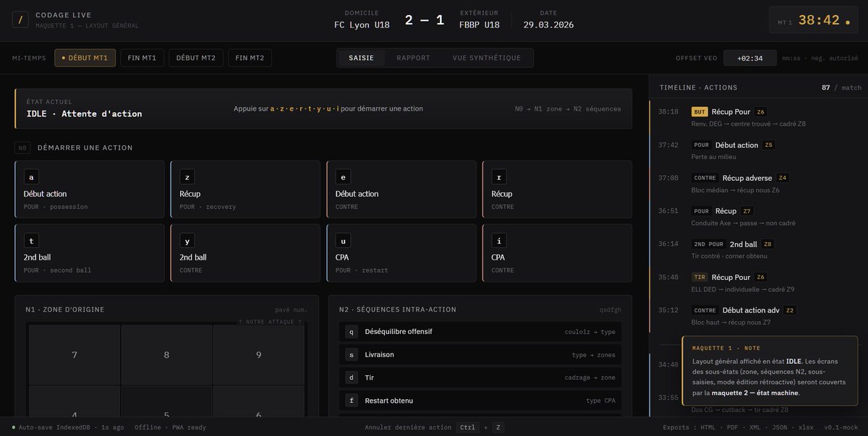Click the BUT tag in the timeline
The height and width of the screenshot is (436, 868).
(x=699, y=112)
